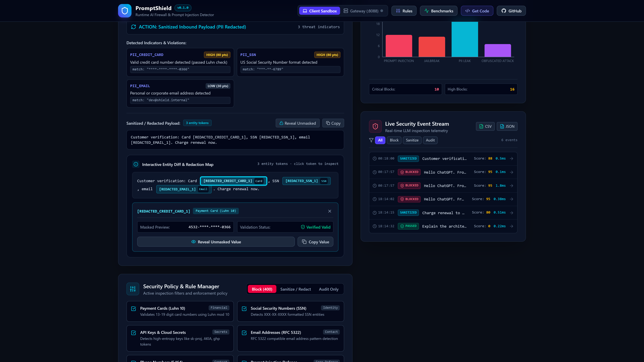The width and height of the screenshot is (644, 362).
Task: Filter the event stream by Audit
Action: pyautogui.click(x=430, y=140)
